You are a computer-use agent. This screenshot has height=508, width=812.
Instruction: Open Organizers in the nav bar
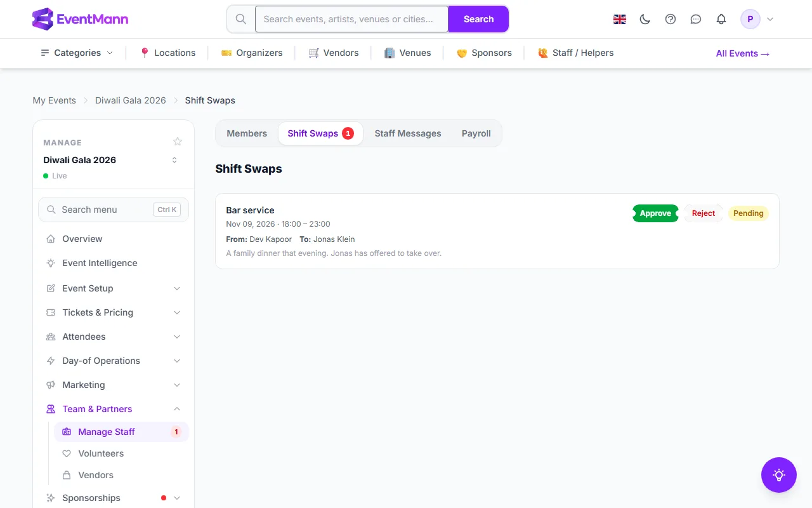[x=252, y=53]
